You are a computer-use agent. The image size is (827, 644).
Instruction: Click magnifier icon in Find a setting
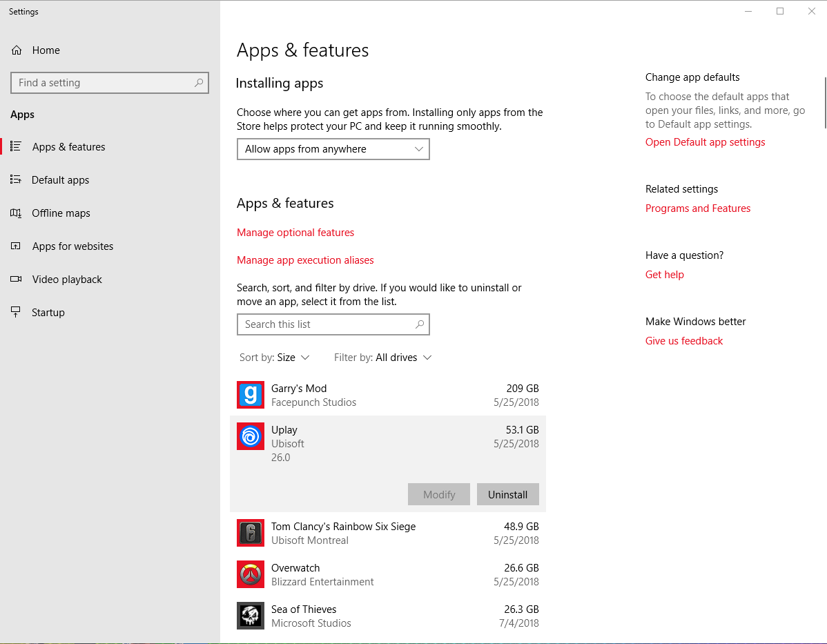pos(199,83)
